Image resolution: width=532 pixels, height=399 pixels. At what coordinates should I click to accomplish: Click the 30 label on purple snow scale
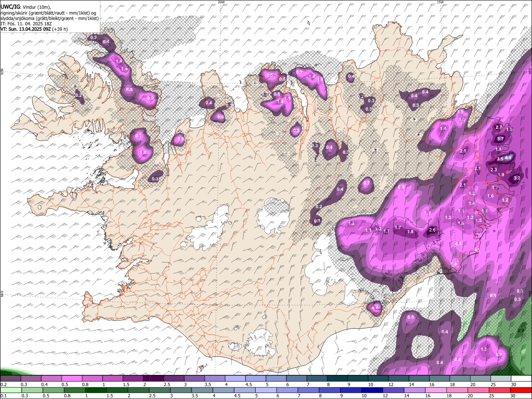pos(514,384)
